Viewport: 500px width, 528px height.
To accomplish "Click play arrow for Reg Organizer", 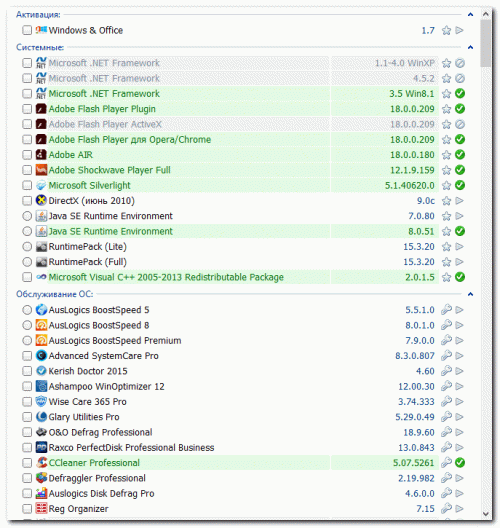I will (x=460, y=508).
